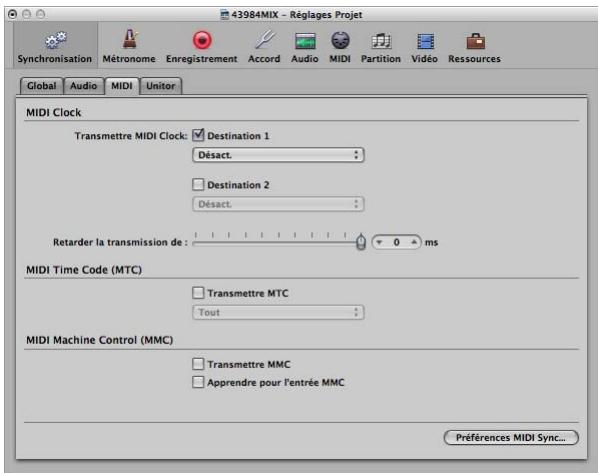Close the Réglages Projet window

13,14
